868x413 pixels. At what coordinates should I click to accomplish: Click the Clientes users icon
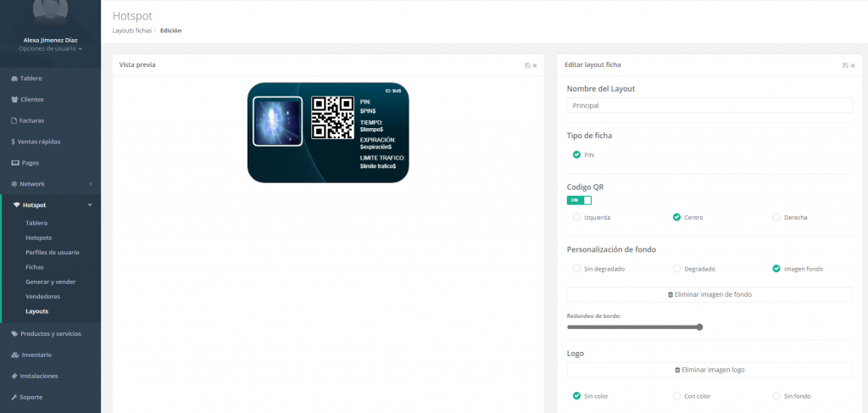(14, 100)
